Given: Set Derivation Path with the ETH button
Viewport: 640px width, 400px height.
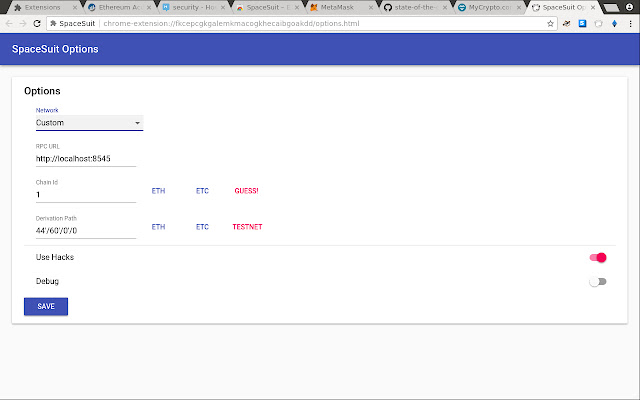Looking at the screenshot, I should point(158,227).
